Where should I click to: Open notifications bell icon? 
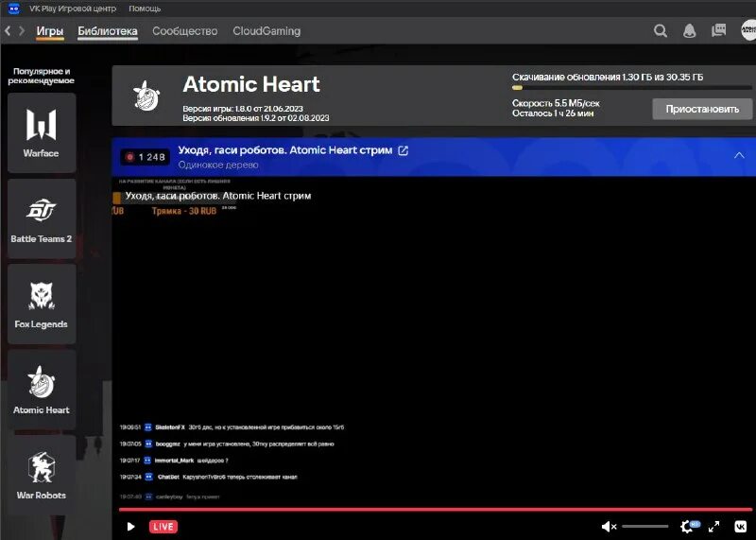point(690,31)
